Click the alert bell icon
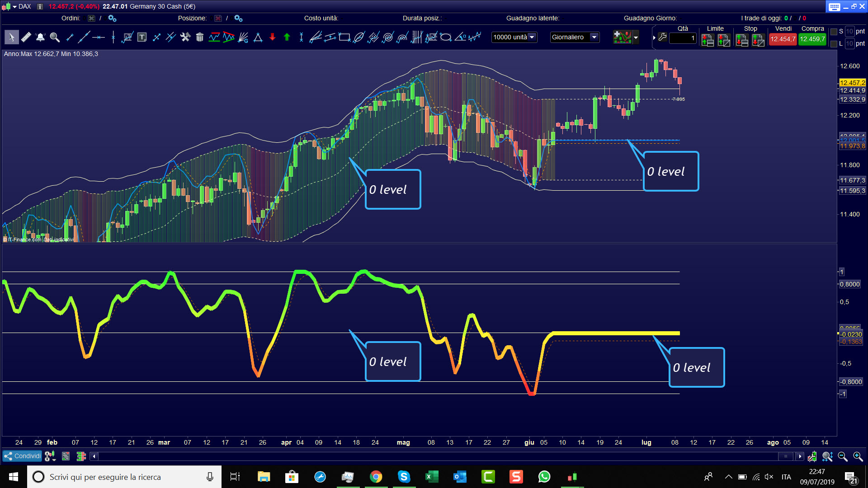Image resolution: width=868 pixels, height=488 pixels. [40, 37]
